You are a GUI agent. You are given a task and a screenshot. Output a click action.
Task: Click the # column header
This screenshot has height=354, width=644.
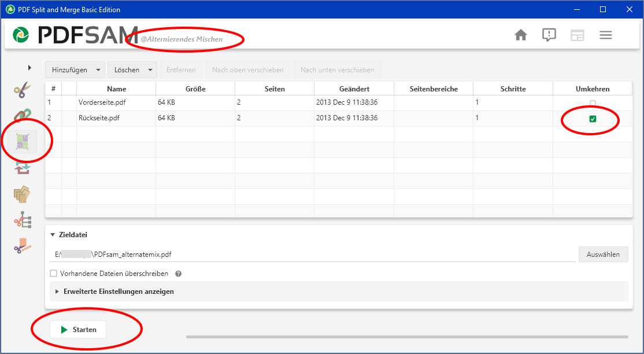pyautogui.click(x=53, y=89)
